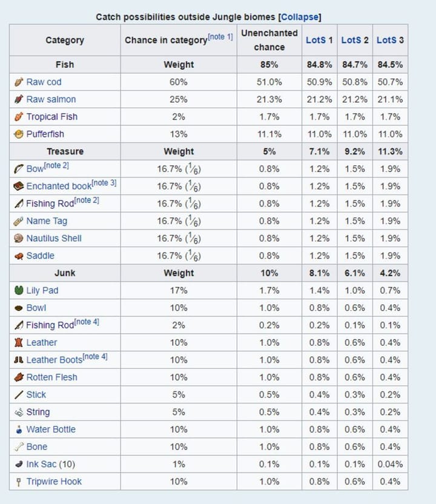Open the String item link

[38, 412]
